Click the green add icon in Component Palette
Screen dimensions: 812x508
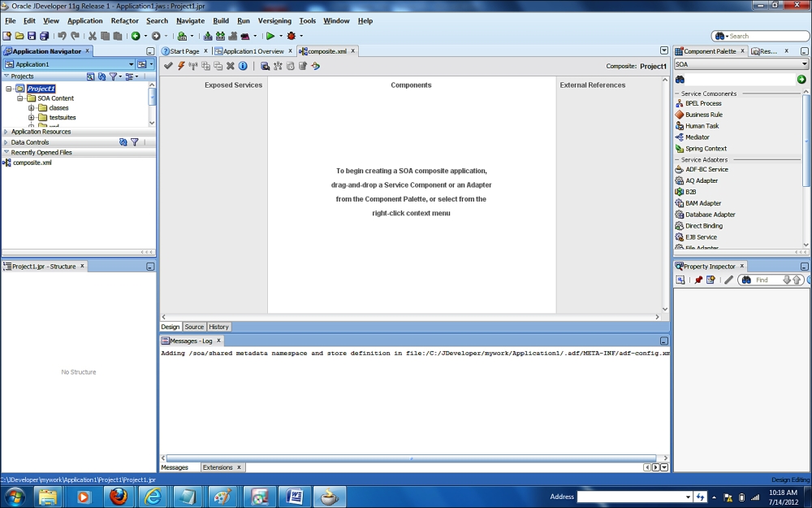coord(801,80)
